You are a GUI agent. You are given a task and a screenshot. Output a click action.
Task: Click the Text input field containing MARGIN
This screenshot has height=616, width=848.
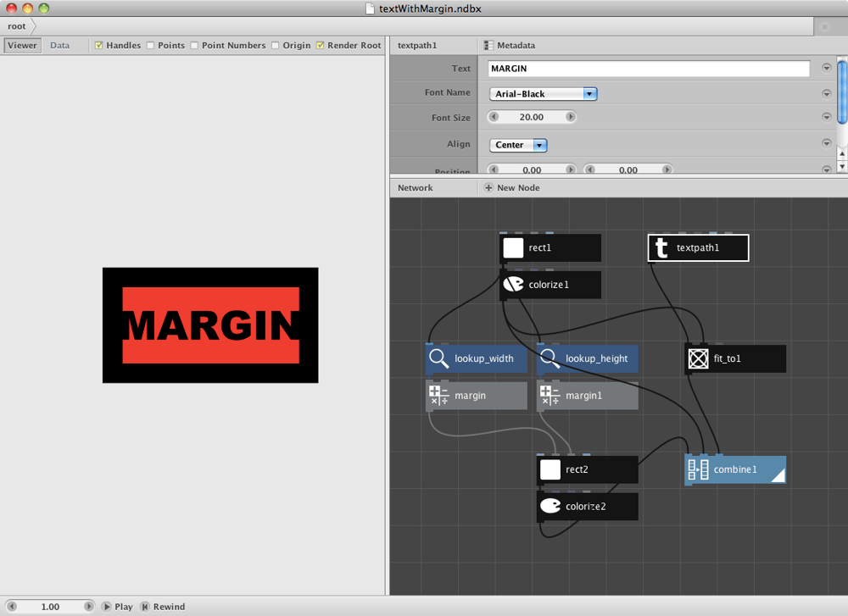coord(649,69)
